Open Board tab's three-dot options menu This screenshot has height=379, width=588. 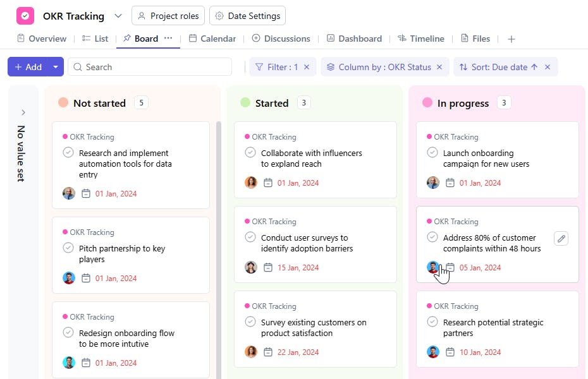point(168,39)
